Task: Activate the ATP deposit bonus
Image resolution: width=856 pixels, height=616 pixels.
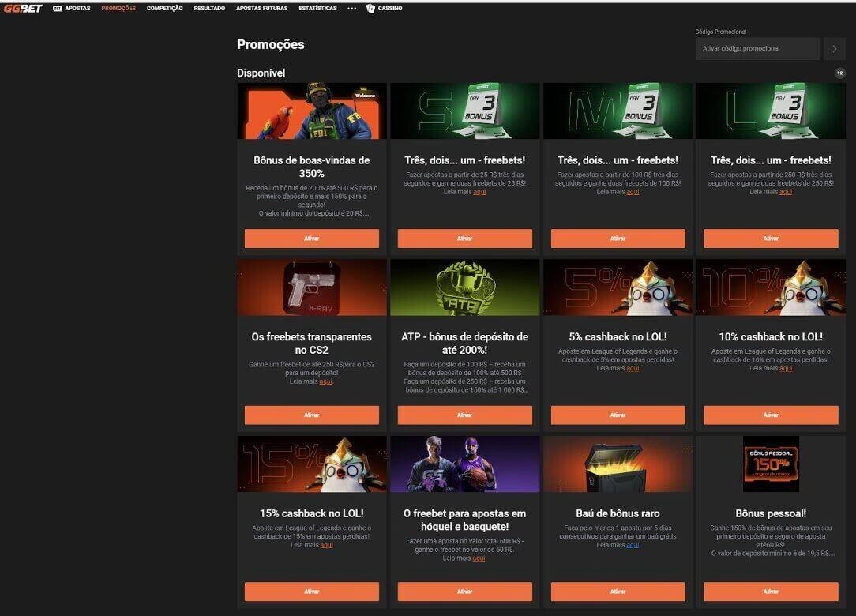Action: [x=464, y=415]
